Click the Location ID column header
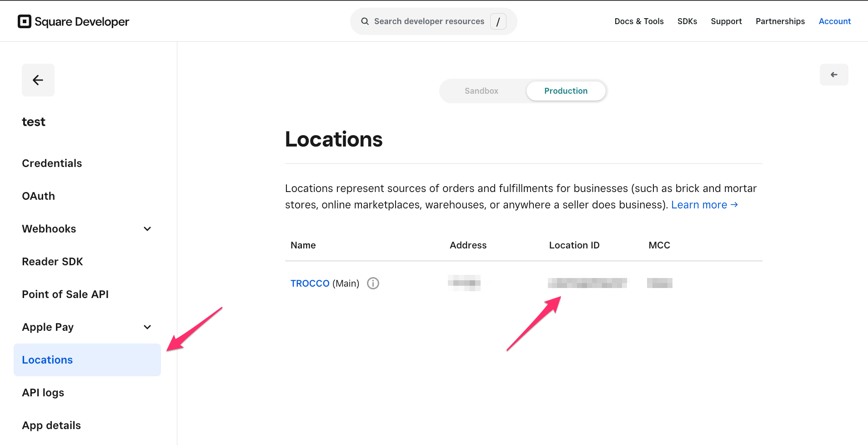868x445 pixels. point(574,245)
